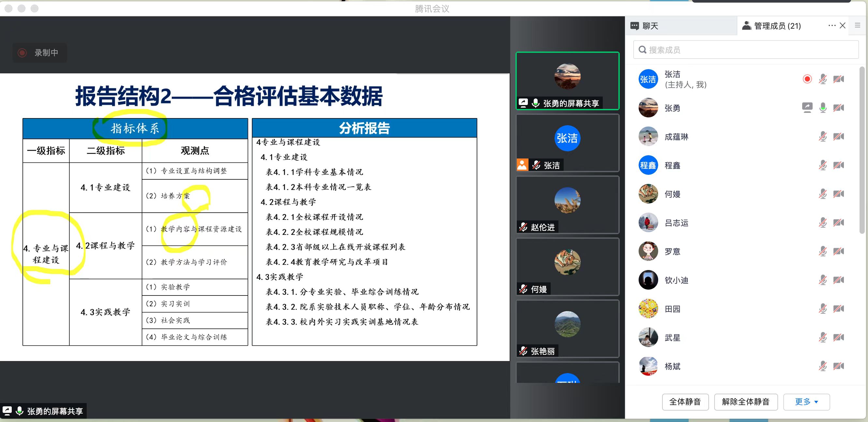Click member avatar of 田园
This screenshot has width=868, height=422.
648,309
